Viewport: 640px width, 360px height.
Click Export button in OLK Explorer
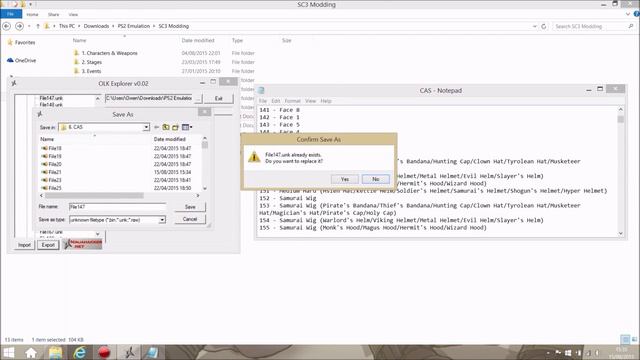48,245
